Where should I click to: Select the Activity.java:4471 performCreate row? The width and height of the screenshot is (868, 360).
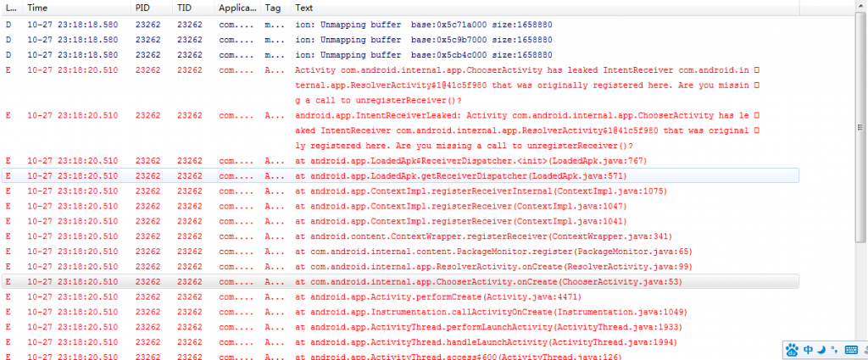(400, 297)
